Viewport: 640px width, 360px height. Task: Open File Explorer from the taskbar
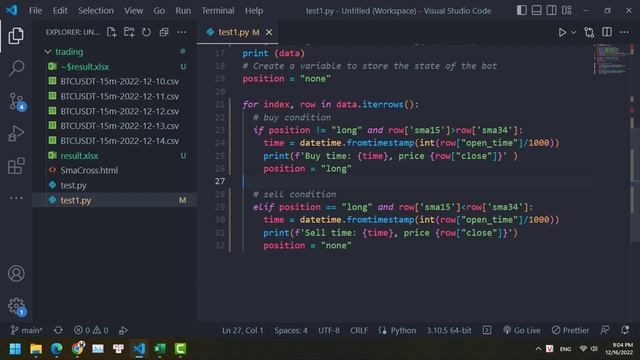click(x=36, y=349)
